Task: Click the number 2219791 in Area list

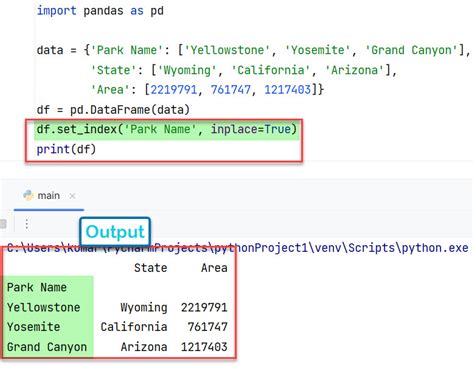Action: pyautogui.click(x=174, y=90)
